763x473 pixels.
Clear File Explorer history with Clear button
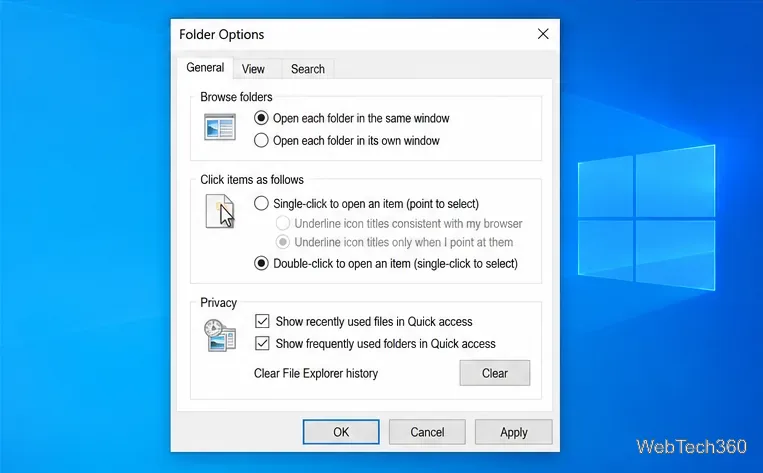(x=494, y=373)
